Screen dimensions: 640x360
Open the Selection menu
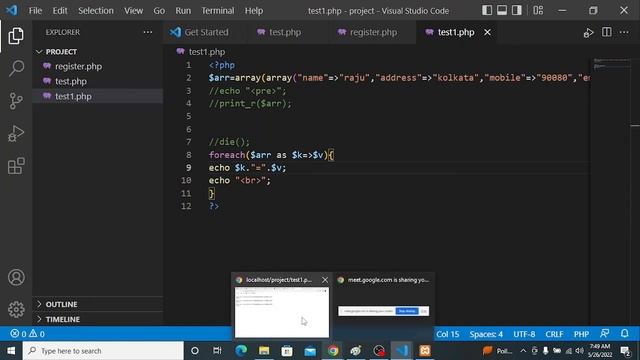[x=96, y=11]
